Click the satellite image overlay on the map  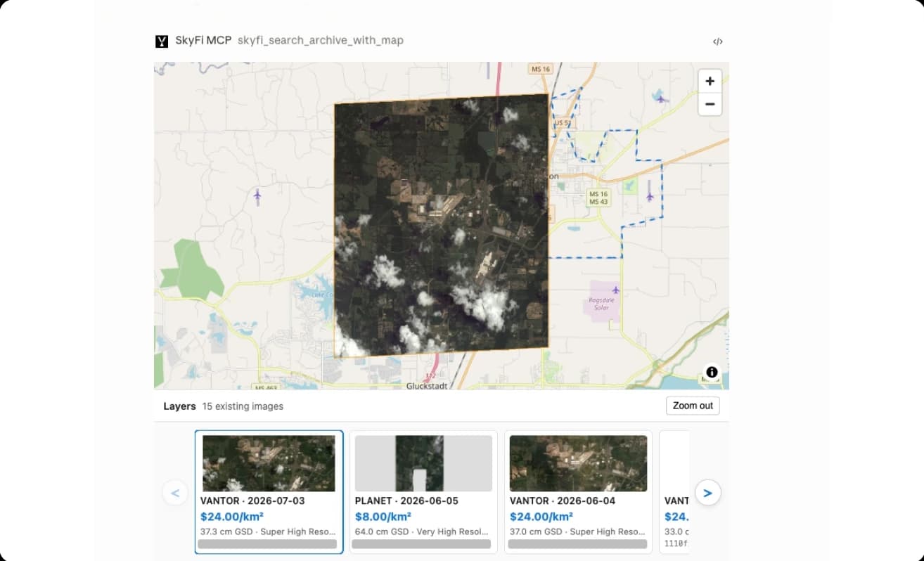(441, 225)
